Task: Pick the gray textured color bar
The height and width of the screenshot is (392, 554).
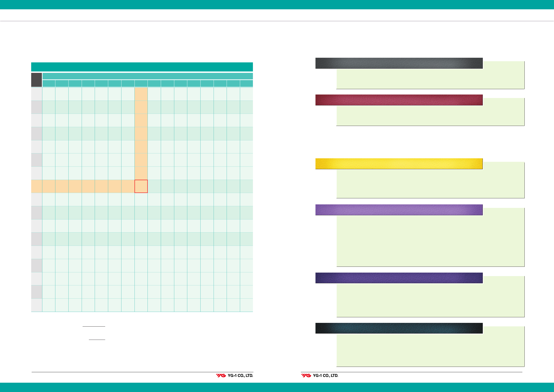Action: pos(399,63)
